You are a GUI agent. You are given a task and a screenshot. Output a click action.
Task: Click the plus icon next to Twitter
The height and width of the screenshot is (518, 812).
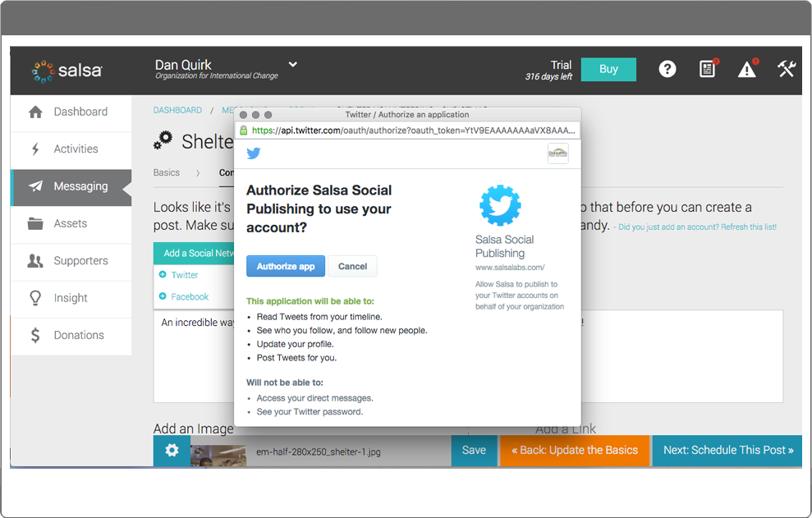click(x=163, y=274)
